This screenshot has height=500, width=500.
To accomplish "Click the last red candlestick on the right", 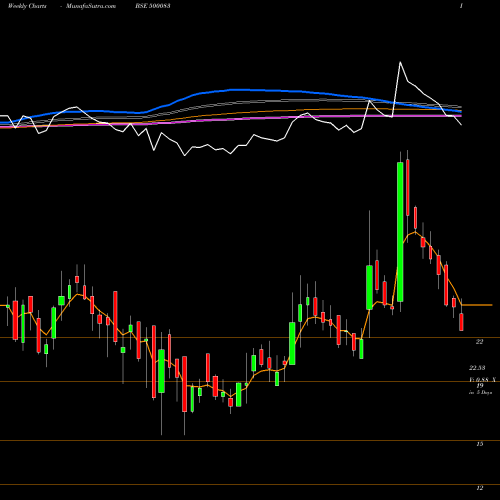I will pos(461,322).
